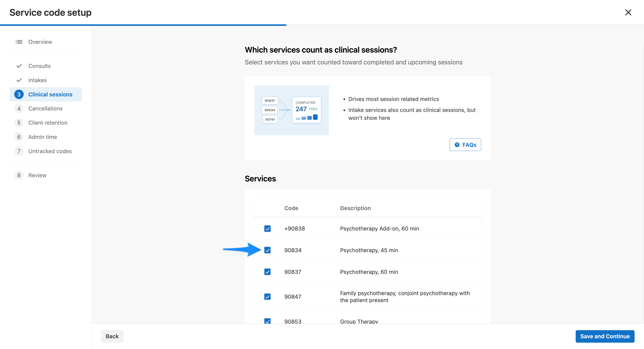Click Save and Continue
Image resolution: width=644 pixels, height=349 pixels.
[605, 337]
